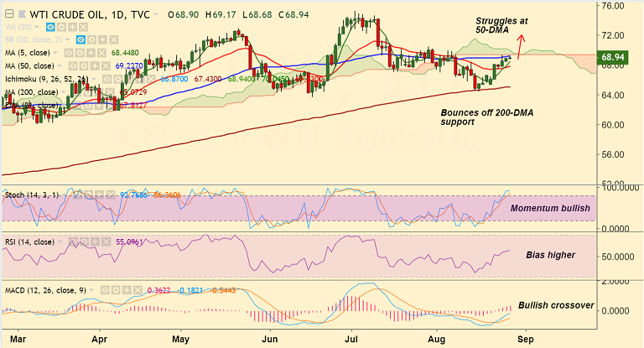Click the green 68.94 current price tag
The width and height of the screenshot is (644, 348).
point(613,57)
